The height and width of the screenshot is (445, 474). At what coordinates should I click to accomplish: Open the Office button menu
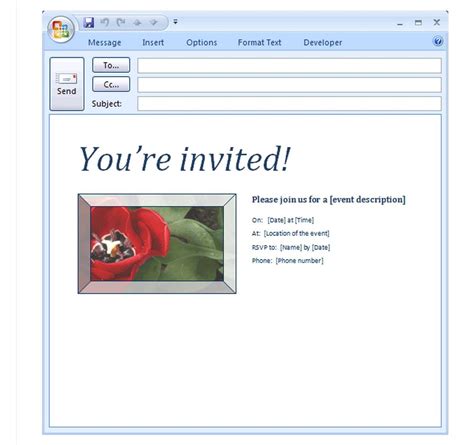[x=61, y=29]
